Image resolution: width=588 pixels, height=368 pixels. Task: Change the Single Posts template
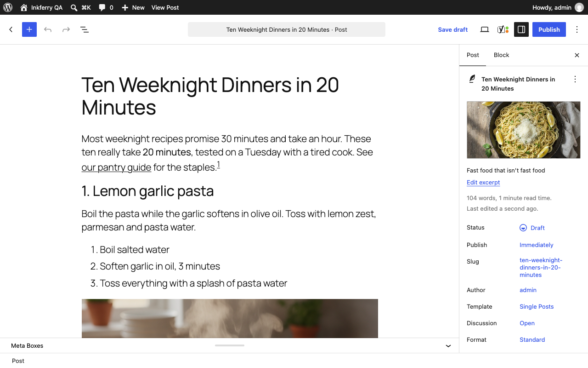pos(537,306)
